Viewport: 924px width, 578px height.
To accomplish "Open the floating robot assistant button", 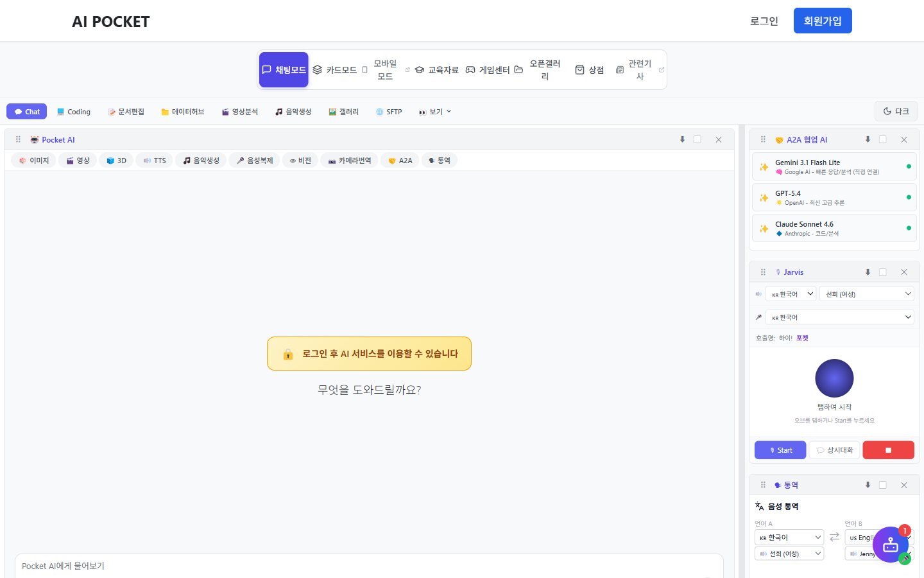I will [891, 545].
